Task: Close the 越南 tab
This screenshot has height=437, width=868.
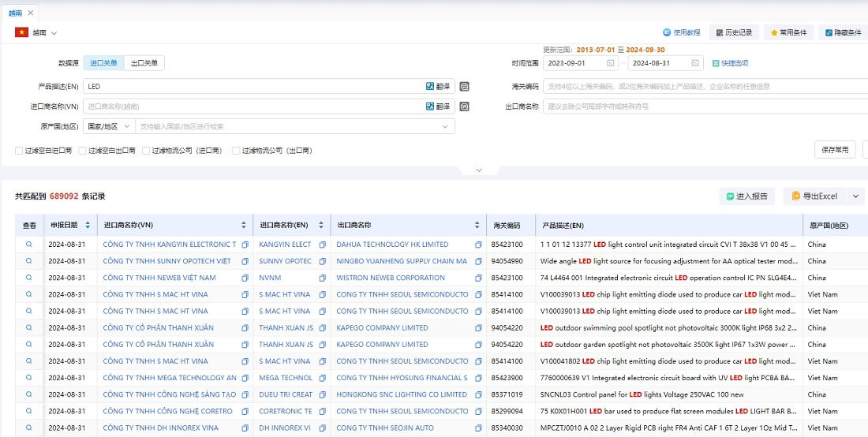Action: pos(31,13)
